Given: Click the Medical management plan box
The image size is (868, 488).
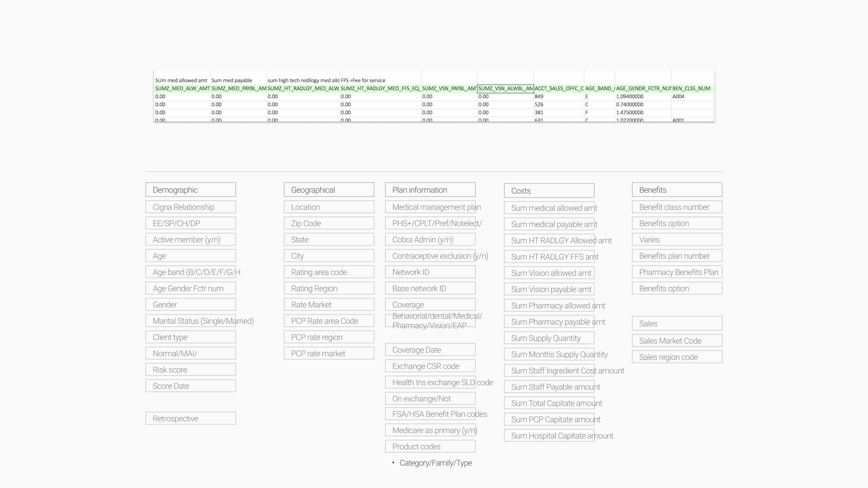Looking at the screenshot, I should click(x=430, y=207).
